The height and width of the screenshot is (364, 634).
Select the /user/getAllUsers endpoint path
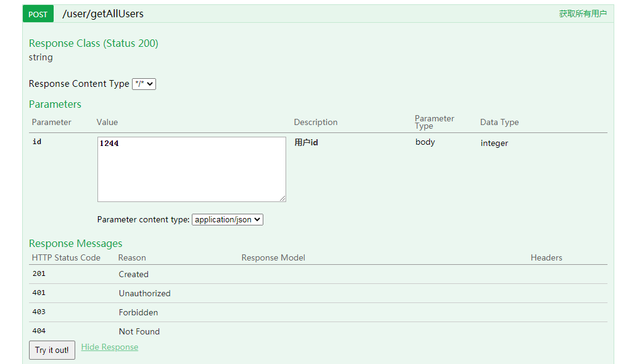point(102,13)
